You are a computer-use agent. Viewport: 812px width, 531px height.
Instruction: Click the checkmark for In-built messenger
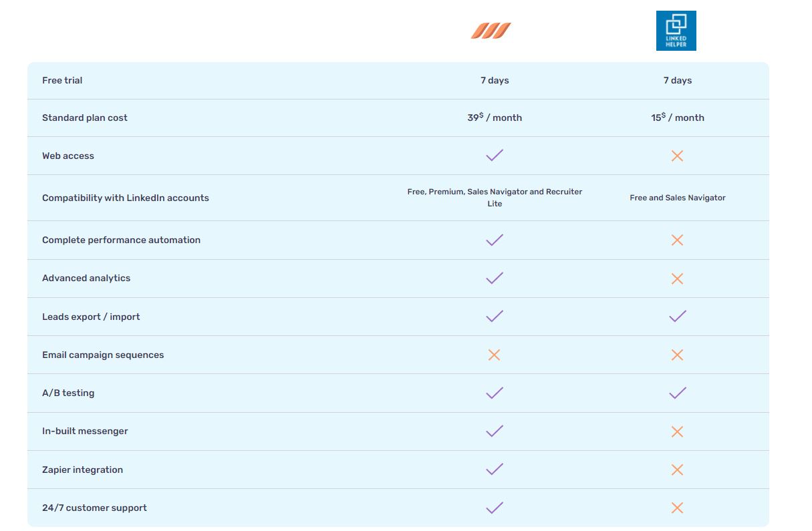point(495,431)
